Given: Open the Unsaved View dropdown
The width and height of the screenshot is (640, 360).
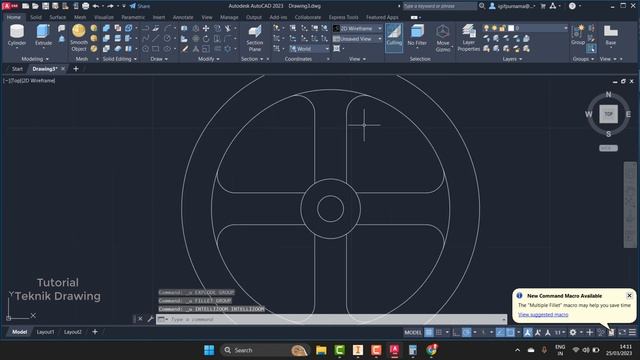Looking at the screenshot, I should coord(358,39).
